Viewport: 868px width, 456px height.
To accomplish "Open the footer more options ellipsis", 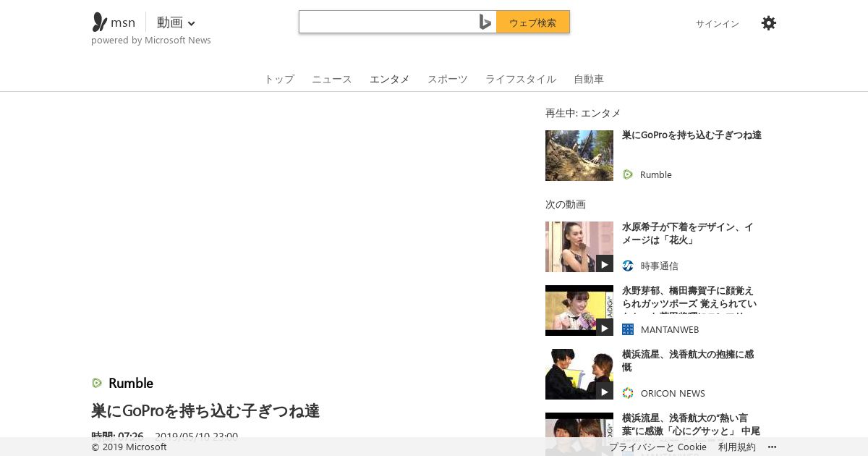I will [x=772, y=447].
